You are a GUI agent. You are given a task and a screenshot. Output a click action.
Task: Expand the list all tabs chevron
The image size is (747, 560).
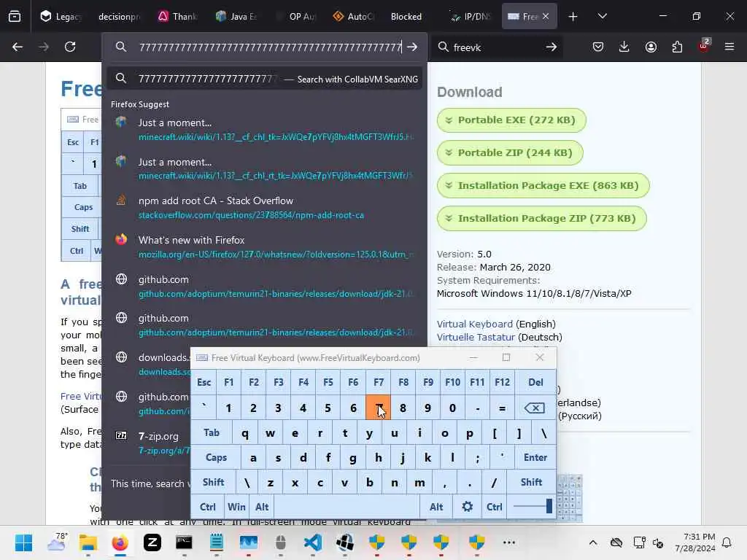[x=602, y=16]
